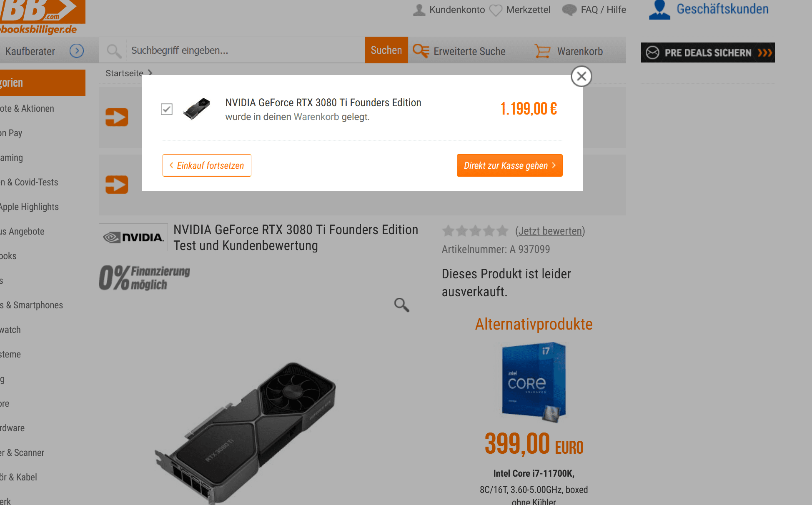
Task: Open Geschäftskunden business customer icon
Action: click(660, 10)
